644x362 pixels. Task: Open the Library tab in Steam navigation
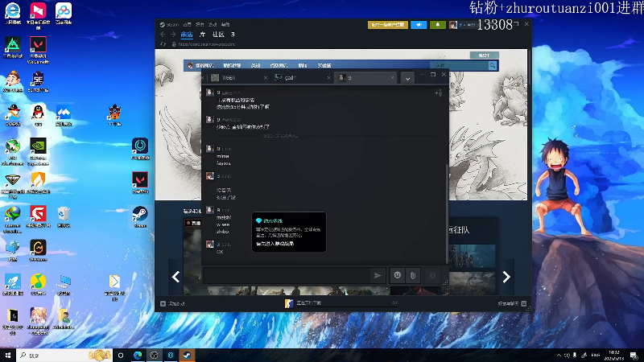coord(202,35)
